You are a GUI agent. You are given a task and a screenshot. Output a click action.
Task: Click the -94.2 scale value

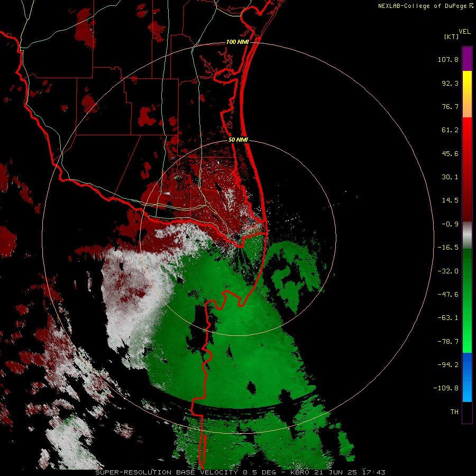pos(448,365)
